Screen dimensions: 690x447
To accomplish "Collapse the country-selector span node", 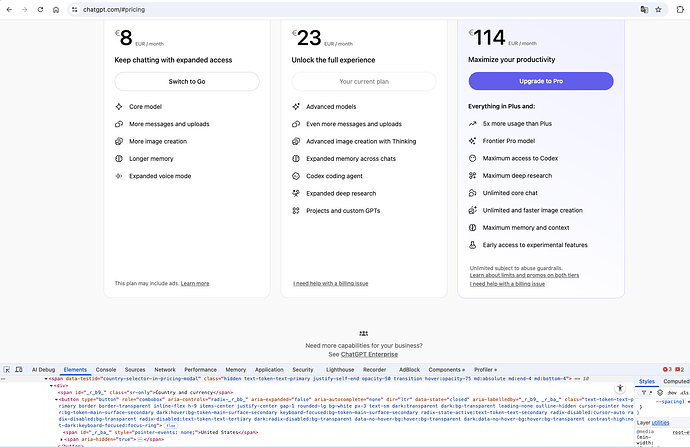I will [x=46, y=378].
